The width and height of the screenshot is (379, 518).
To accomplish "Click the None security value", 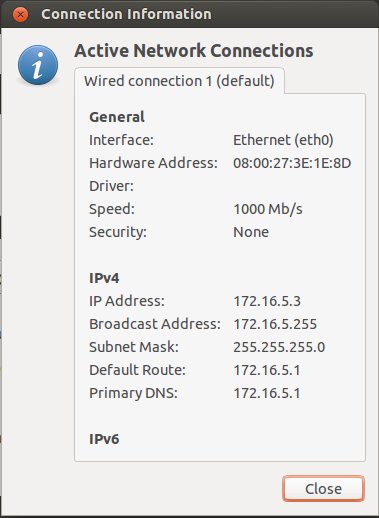I will click(x=251, y=232).
